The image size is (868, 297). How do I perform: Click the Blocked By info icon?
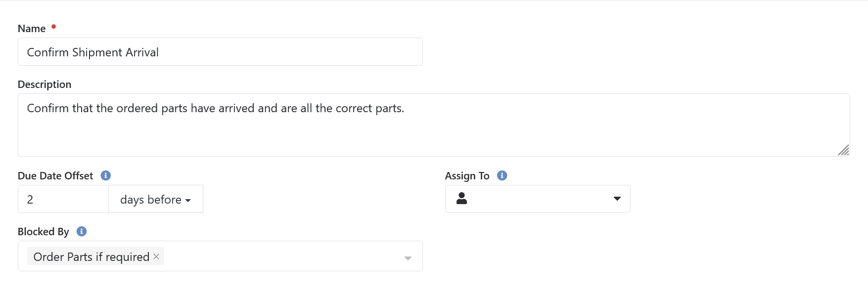tap(82, 231)
